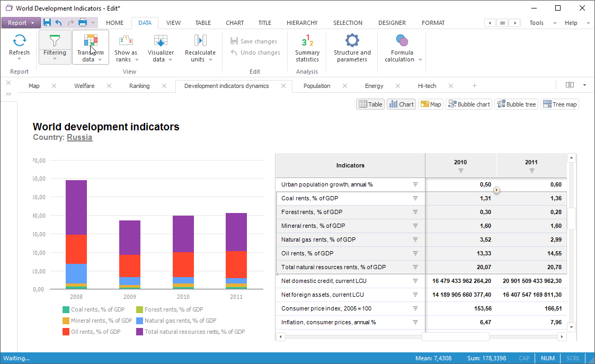Click the Save icon in quick access toolbar
Screen dimensions: 595x364
[47, 23]
